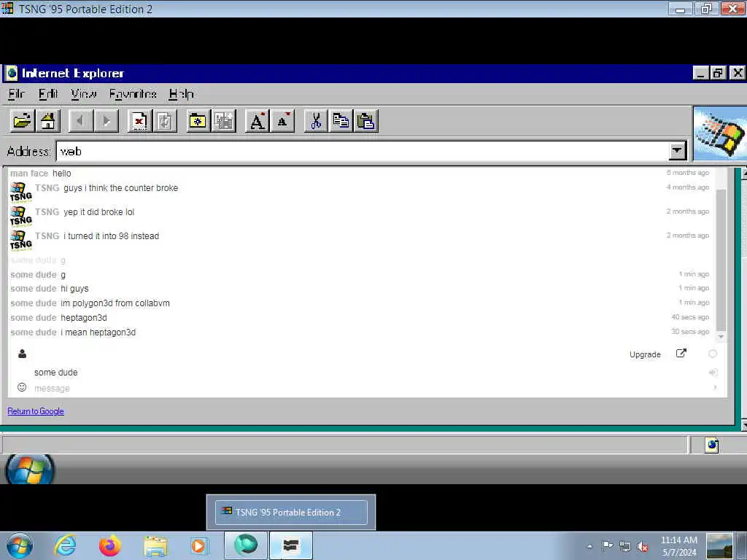Toggle the circle button next to Upgrade
This screenshot has height=560, width=747.
[x=713, y=354]
